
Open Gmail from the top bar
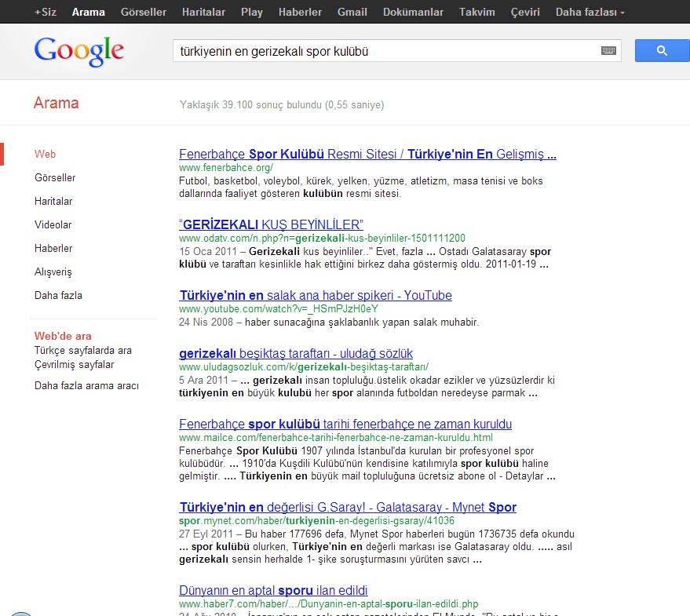coord(352,12)
